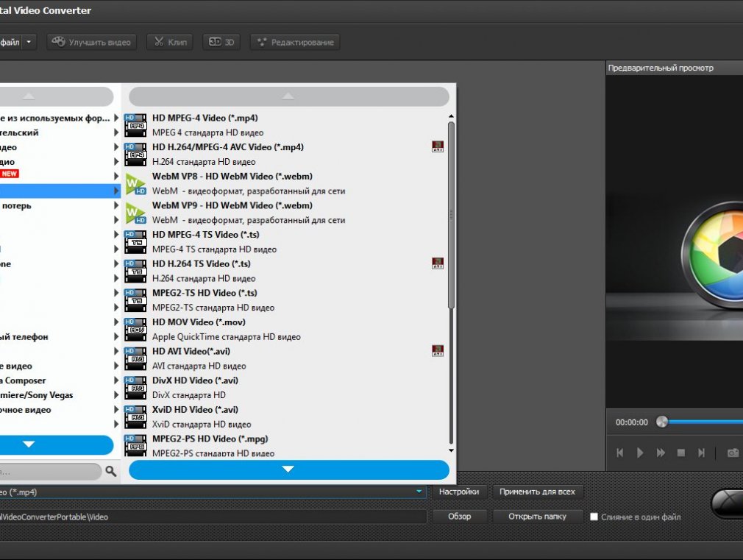The height and width of the screenshot is (560, 743).
Task: Click the red NEW badge in category list
Action: coord(9,174)
